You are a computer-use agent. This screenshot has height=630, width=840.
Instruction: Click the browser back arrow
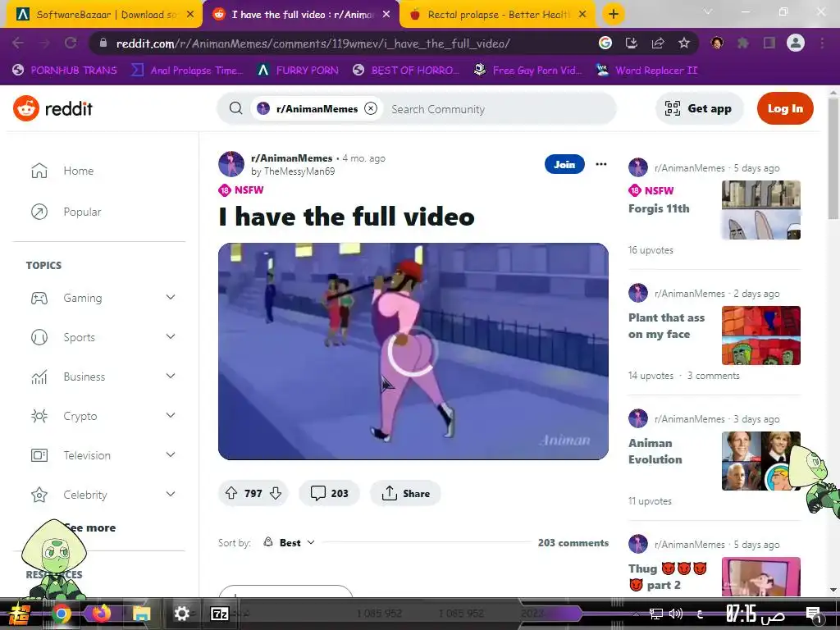(x=18, y=43)
